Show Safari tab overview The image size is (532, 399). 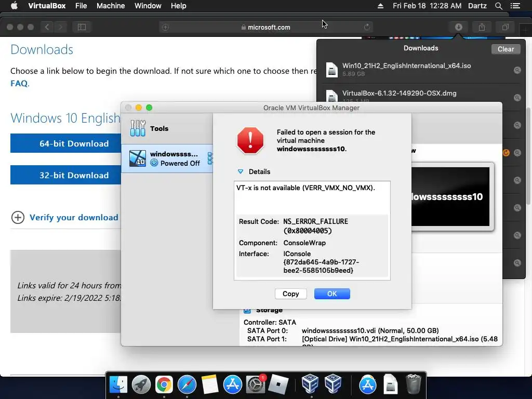click(x=505, y=27)
